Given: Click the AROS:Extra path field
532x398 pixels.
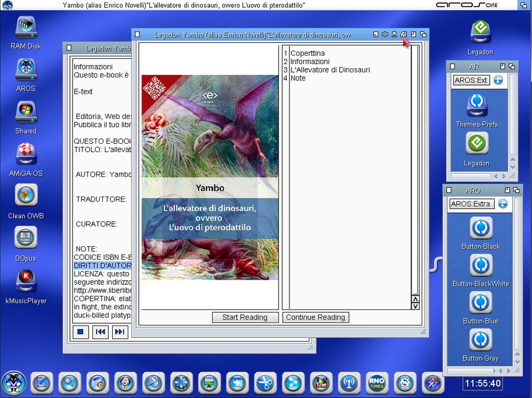Looking at the screenshot, I should [x=471, y=204].
